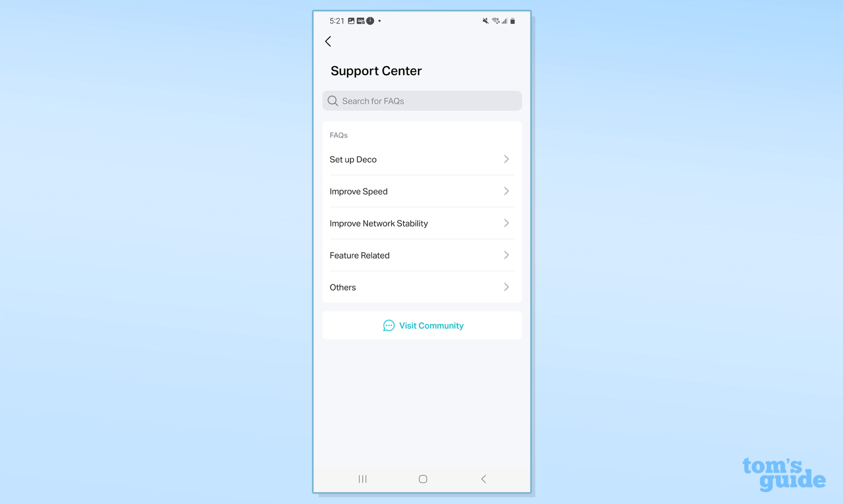Screen dimensions: 843x504
Task: Expand the Set up Deco FAQ section
Action: tap(422, 159)
